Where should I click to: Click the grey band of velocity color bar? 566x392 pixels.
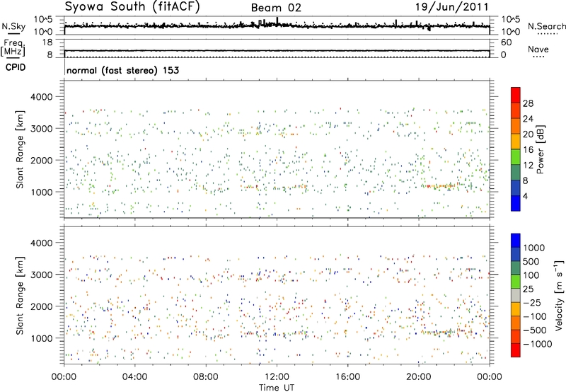pyautogui.click(x=516, y=296)
